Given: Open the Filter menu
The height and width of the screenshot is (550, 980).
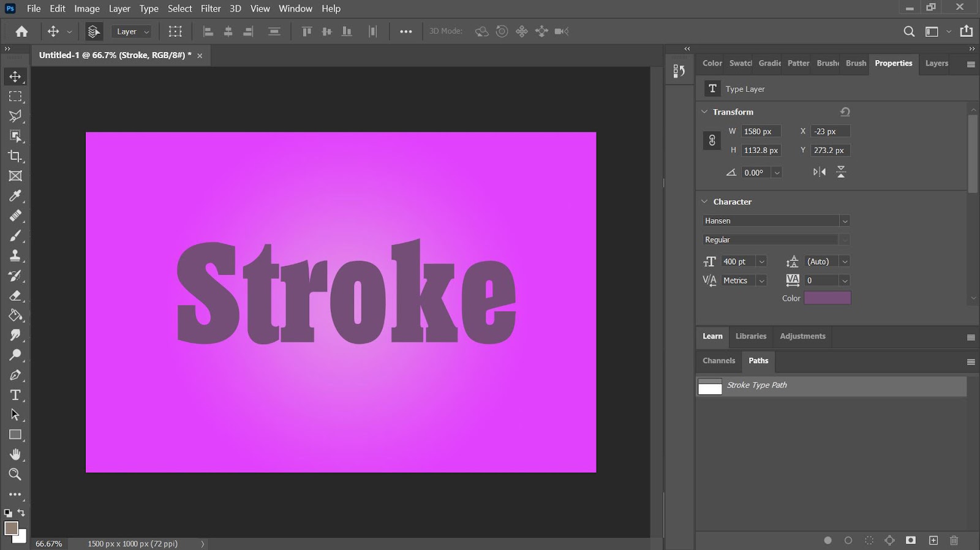Looking at the screenshot, I should (x=210, y=9).
